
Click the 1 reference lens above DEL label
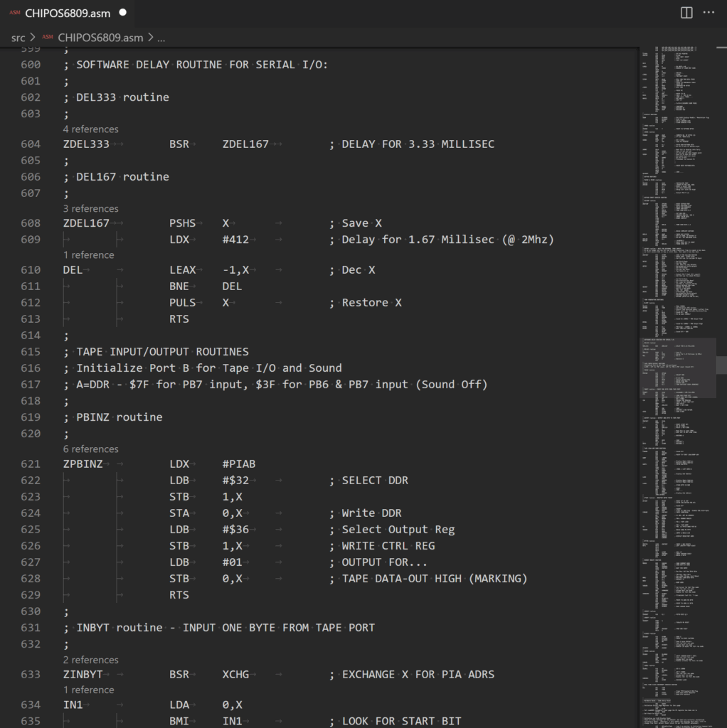(x=88, y=255)
